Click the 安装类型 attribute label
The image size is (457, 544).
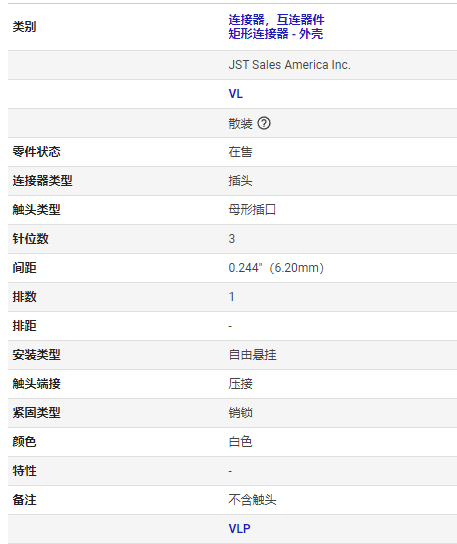36,355
